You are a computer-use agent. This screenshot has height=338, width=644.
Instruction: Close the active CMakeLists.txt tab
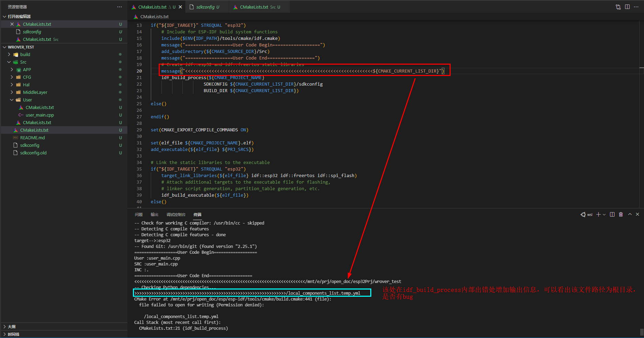pos(180,7)
